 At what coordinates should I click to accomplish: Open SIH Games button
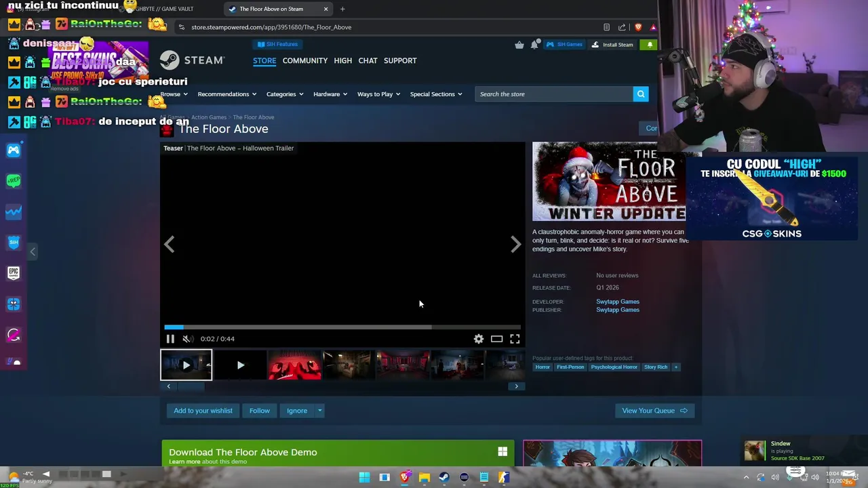tap(564, 45)
